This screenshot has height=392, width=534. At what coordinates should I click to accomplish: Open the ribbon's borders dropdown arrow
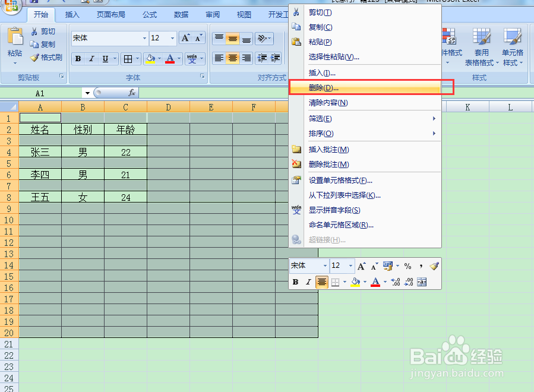[137, 59]
